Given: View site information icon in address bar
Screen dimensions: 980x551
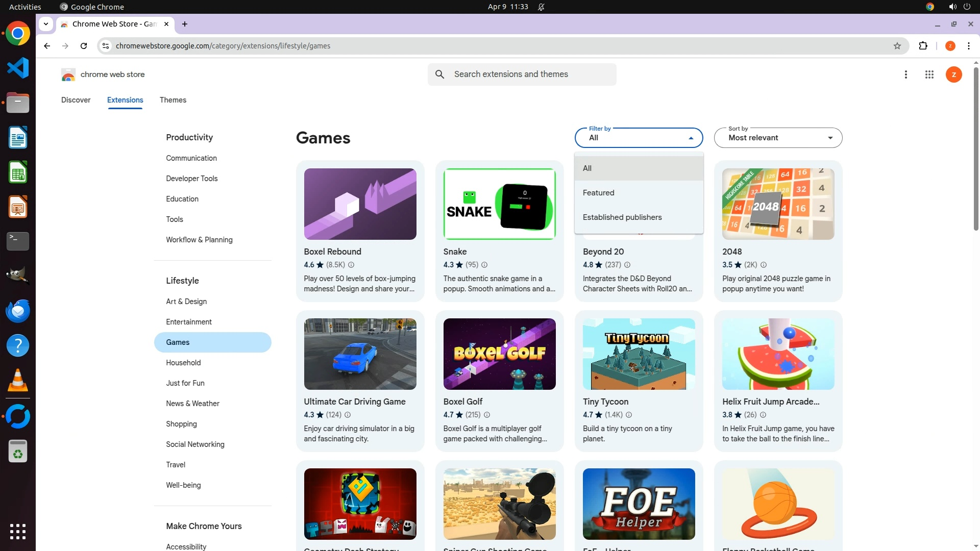Looking at the screenshot, I should (x=105, y=46).
